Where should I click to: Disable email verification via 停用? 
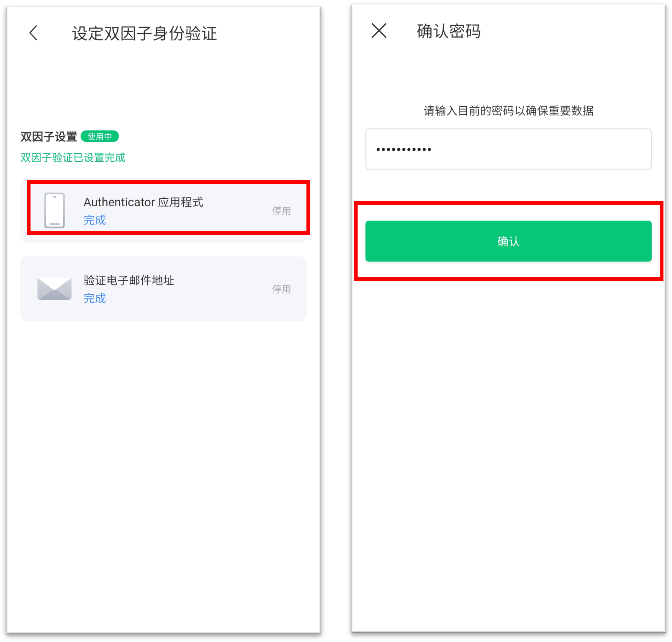coord(281,289)
